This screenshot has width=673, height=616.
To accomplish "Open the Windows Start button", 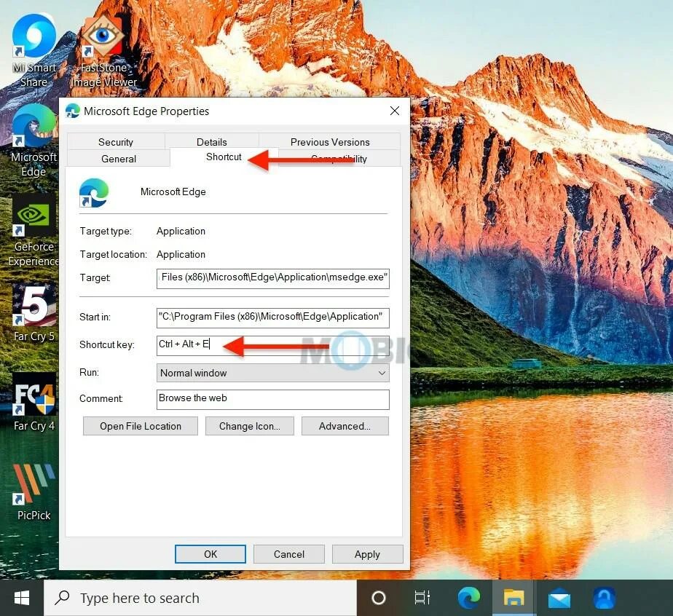I will (x=21, y=598).
